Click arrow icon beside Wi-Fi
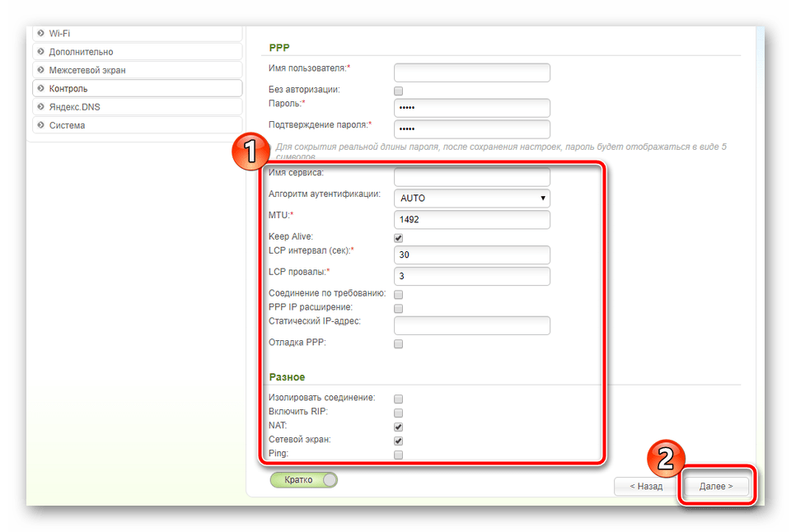This screenshot has width=791, height=532. pyautogui.click(x=41, y=33)
